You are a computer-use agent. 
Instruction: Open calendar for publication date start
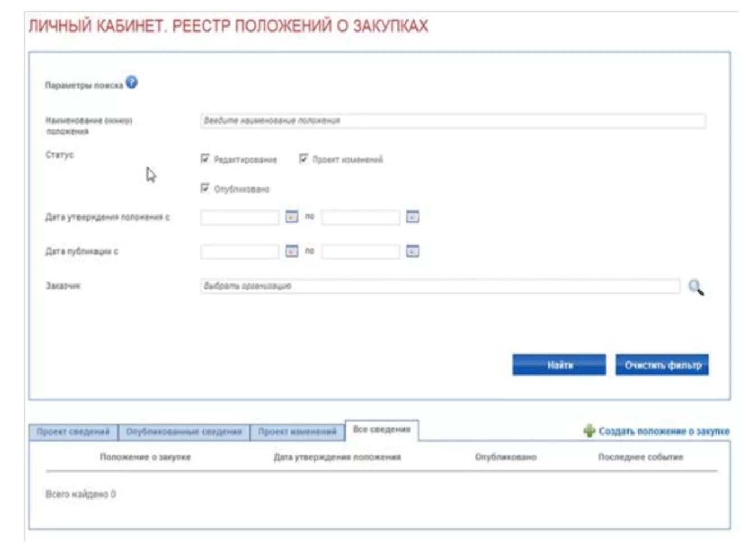[x=291, y=250]
